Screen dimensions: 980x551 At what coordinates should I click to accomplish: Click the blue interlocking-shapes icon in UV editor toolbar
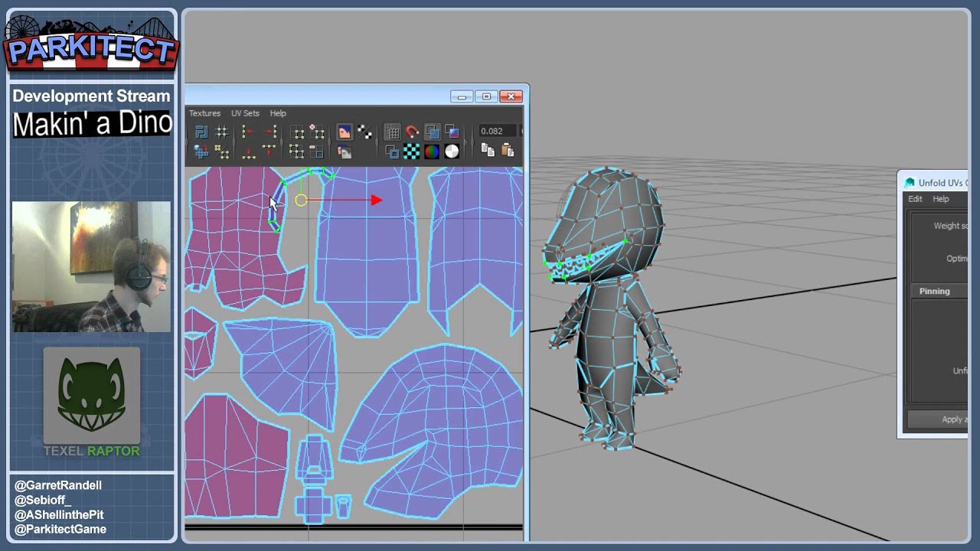click(201, 132)
